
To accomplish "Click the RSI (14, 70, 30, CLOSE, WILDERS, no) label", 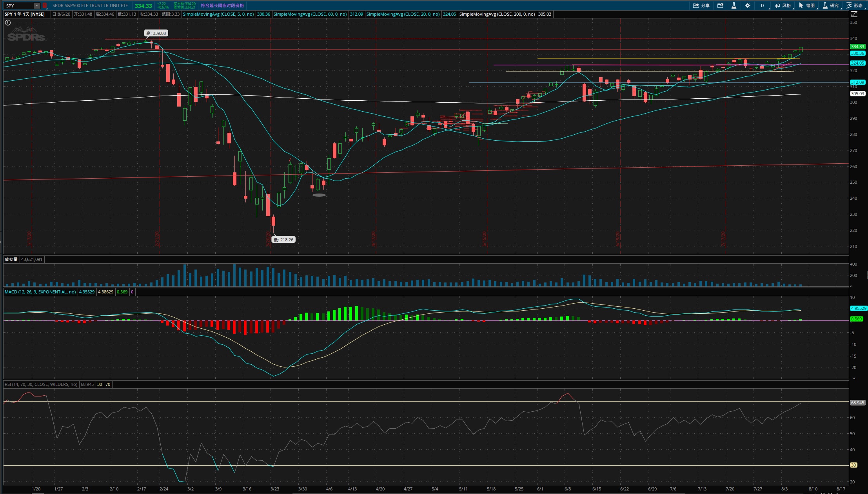I will click(x=41, y=384).
